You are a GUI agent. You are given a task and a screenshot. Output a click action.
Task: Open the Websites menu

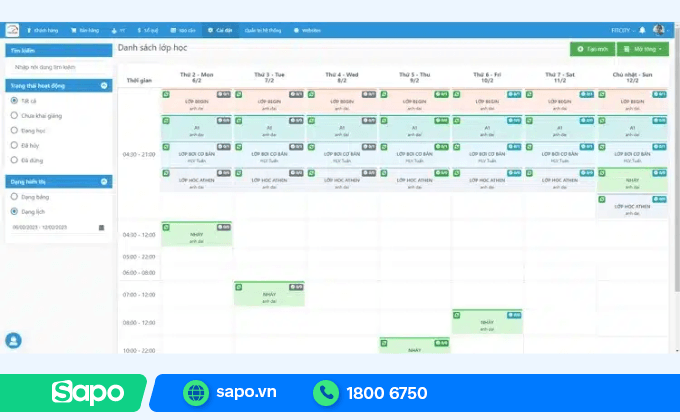[x=307, y=30]
